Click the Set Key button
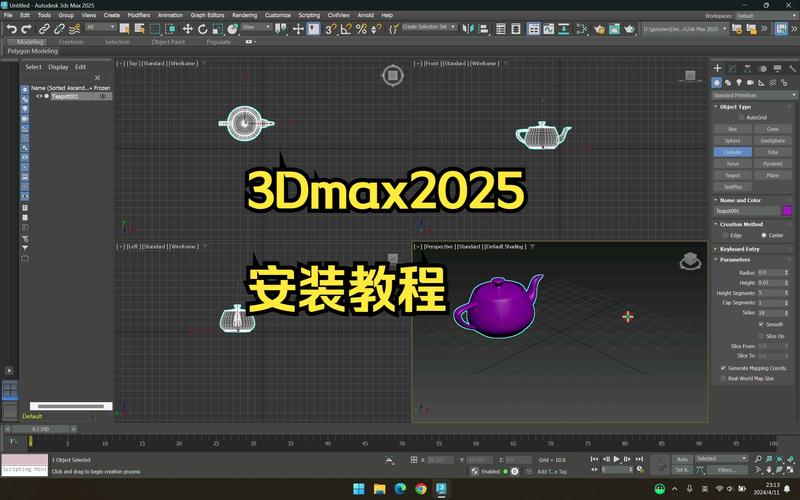800x500 pixels. pyautogui.click(x=682, y=469)
